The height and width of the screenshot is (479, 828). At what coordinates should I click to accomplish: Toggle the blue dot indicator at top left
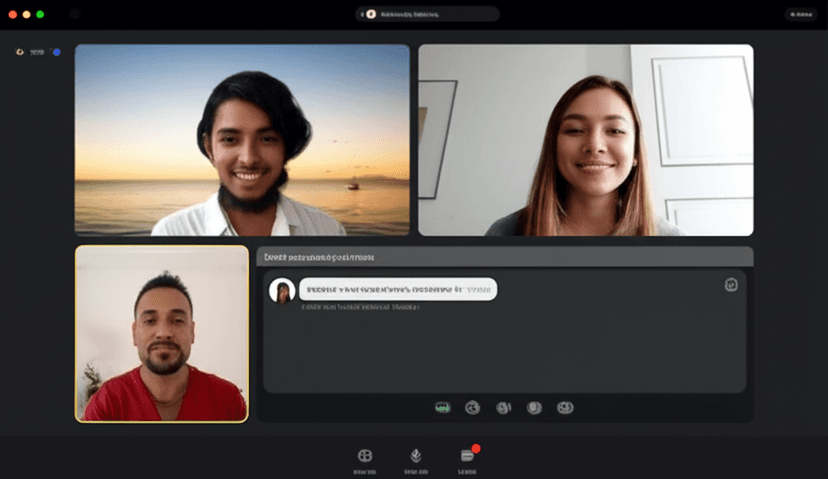pos(56,52)
